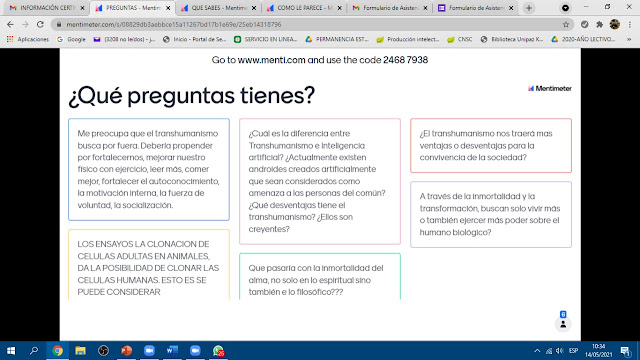Image resolution: width=640 pixels, height=360 pixels.
Task: Select the 'nos traerá mas ventajas' question card
Action: (491, 146)
